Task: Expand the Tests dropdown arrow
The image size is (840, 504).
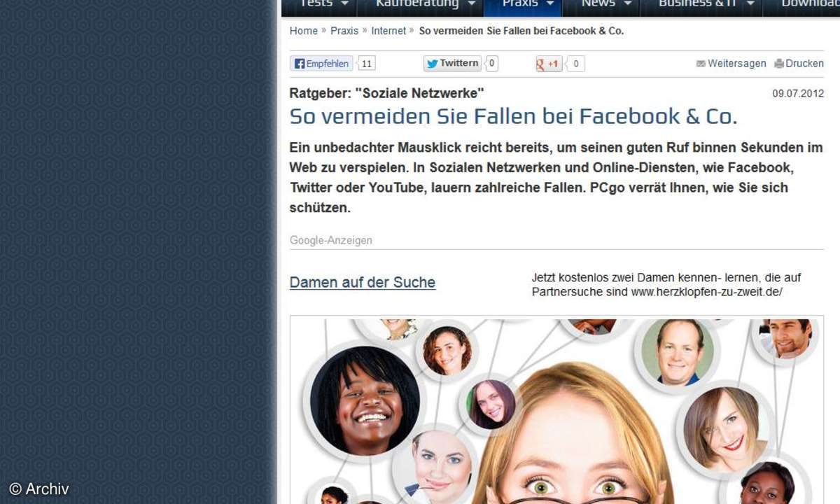Action: coord(344,4)
